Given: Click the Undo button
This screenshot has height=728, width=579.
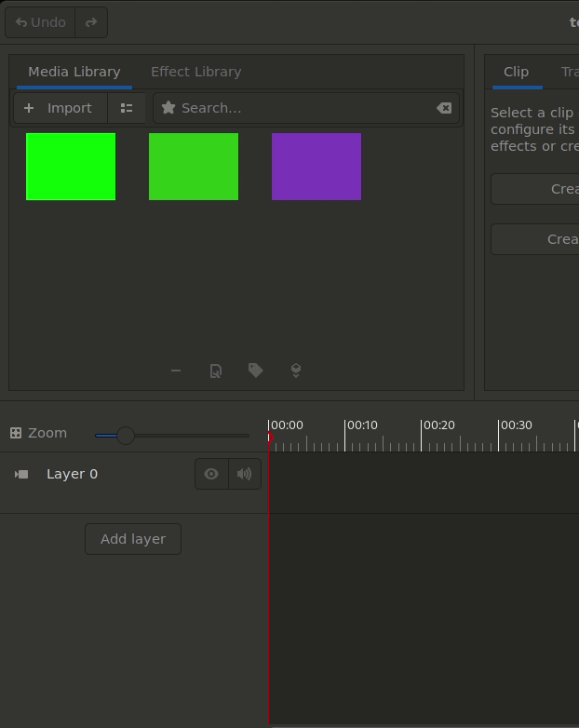Looking at the screenshot, I should 41,22.
